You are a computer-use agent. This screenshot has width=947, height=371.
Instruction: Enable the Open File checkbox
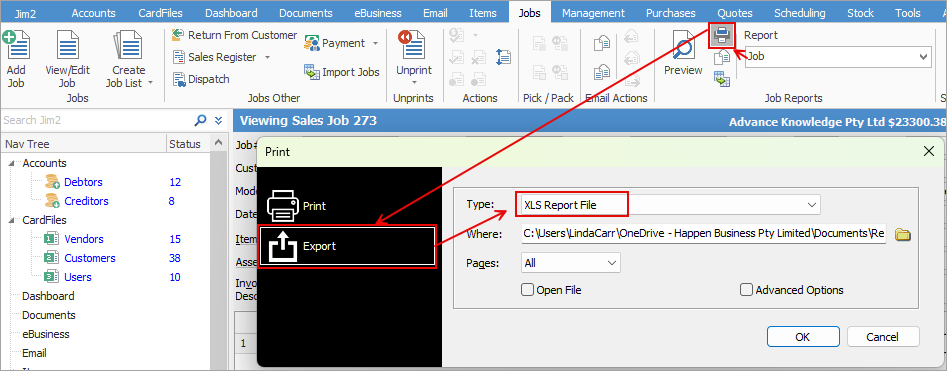click(x=527, y=290)
